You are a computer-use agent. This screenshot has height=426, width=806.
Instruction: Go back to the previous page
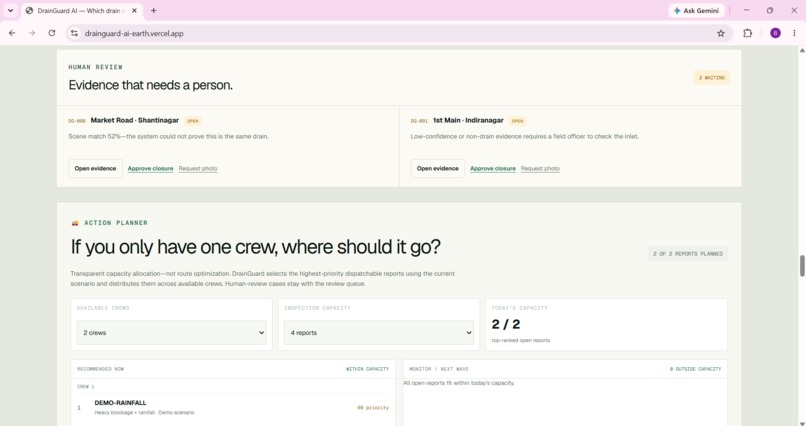(12, 33)
